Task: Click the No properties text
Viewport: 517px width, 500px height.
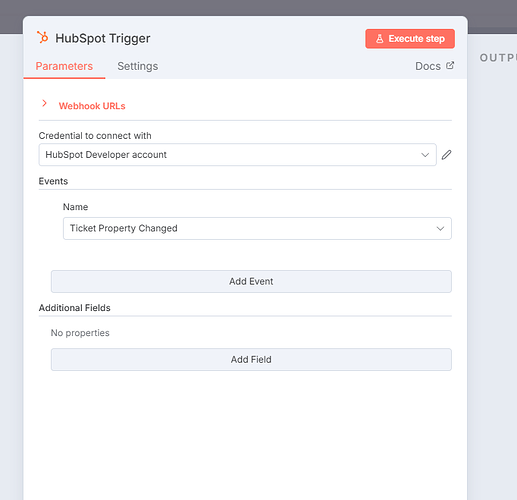Action: [x=80, y=333]
